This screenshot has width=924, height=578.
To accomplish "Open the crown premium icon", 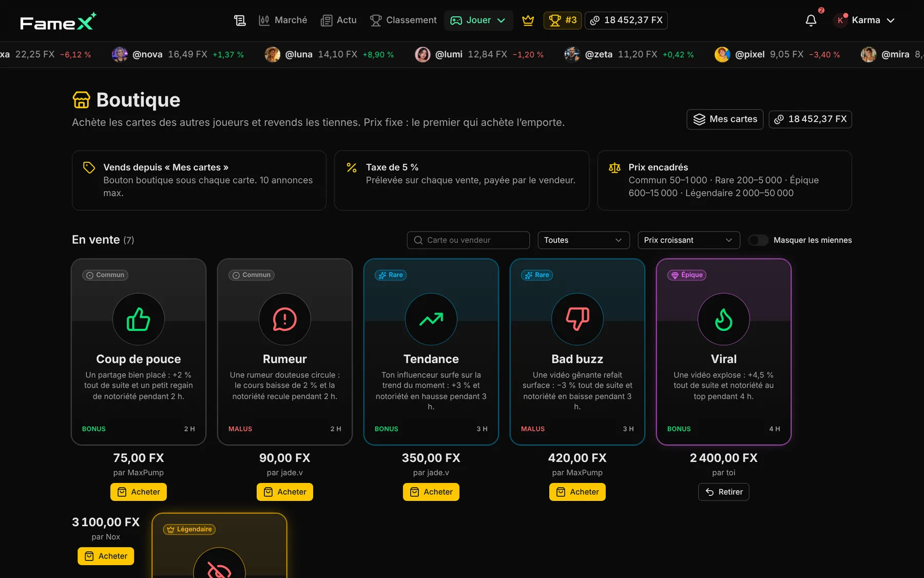I will (x=528, y=21).
